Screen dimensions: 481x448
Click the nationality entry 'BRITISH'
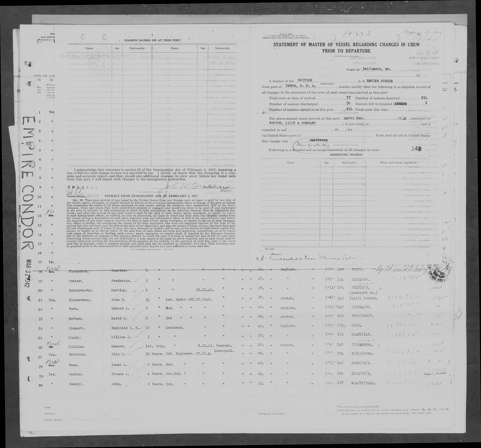[x=305, y=80]
